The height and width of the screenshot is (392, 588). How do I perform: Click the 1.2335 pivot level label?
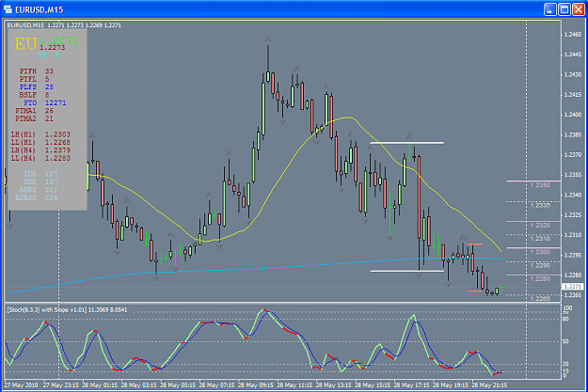(540, 205)
